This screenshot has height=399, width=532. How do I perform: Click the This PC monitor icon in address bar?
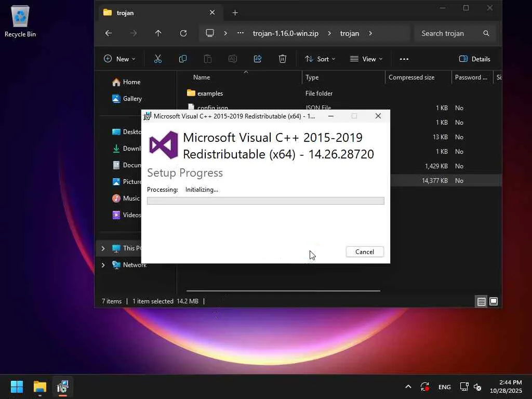point(210,33)
